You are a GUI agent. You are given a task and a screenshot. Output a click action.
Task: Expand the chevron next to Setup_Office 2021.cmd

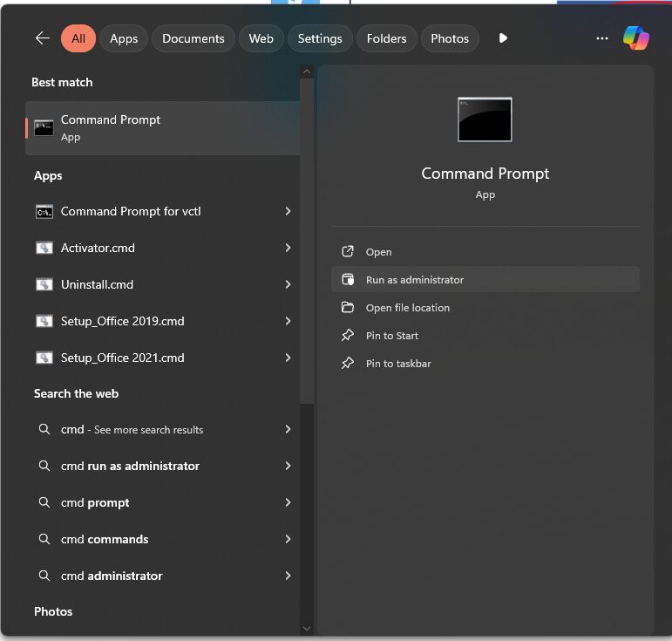pyautogui.click(x=288, y=358)
